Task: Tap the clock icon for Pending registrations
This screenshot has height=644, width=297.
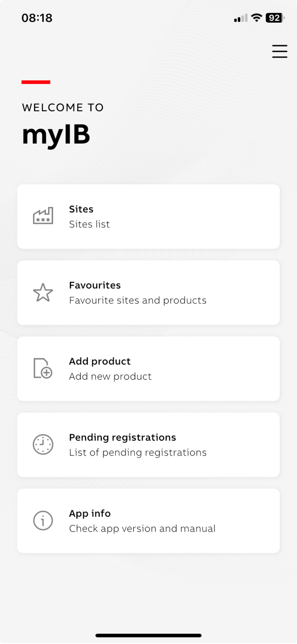Action: coord(43,445)
